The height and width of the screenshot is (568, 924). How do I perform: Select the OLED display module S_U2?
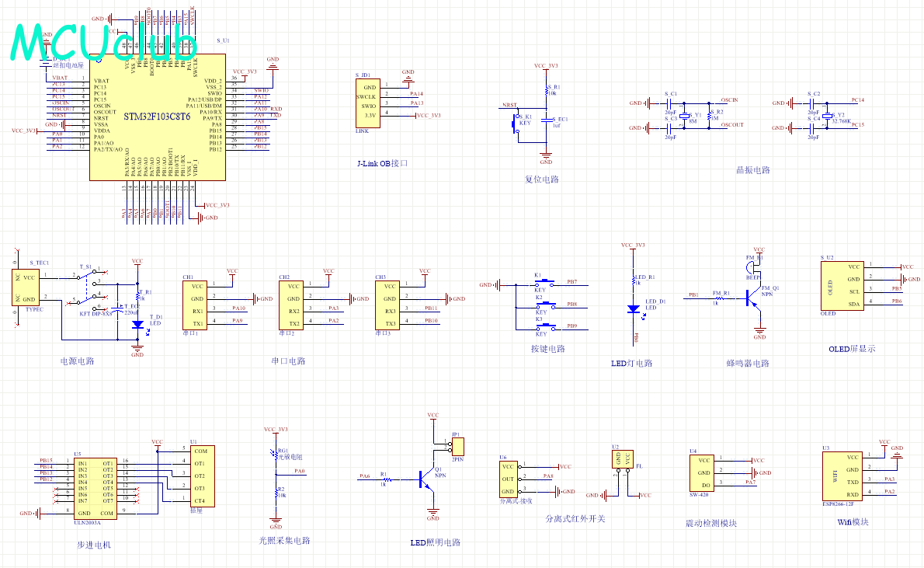click(841, 285)
